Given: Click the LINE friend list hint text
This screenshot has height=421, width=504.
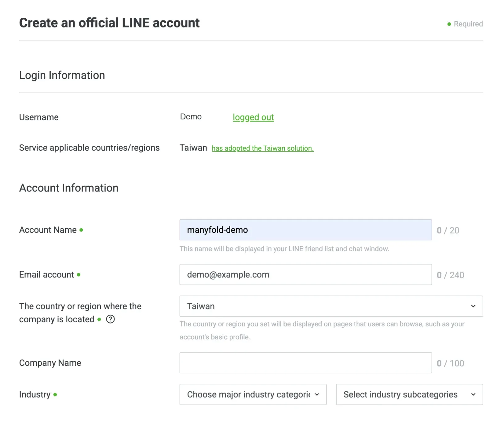Looking at the screenshot, I should 284,249.
